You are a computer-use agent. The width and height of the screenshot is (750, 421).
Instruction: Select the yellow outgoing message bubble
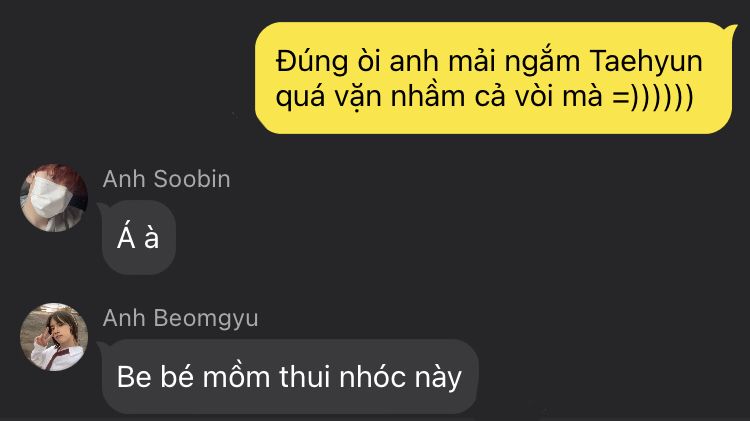493,78
